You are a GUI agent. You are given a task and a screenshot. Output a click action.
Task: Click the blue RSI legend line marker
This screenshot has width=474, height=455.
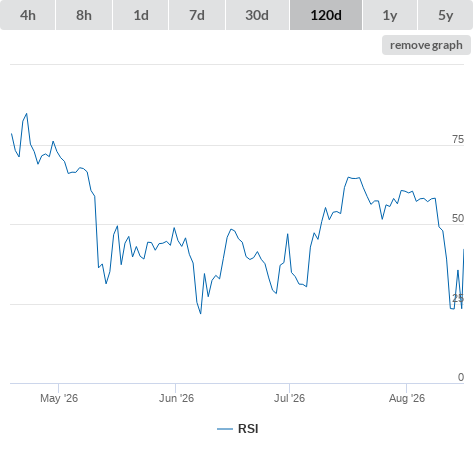click(225, 429)
